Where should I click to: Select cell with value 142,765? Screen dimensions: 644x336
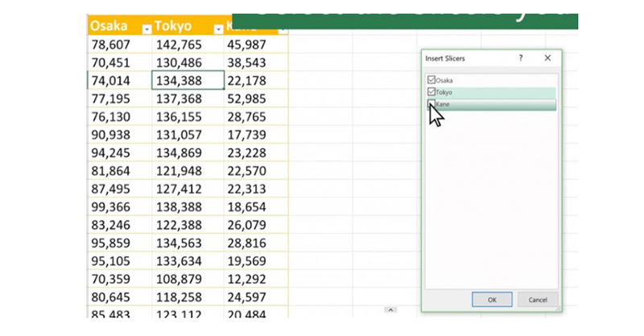[x=188, y=44]
